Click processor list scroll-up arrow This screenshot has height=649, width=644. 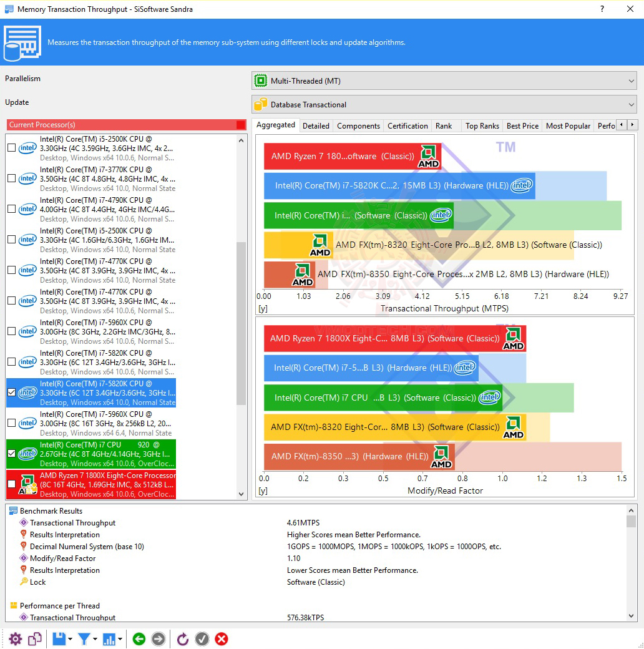241,141
